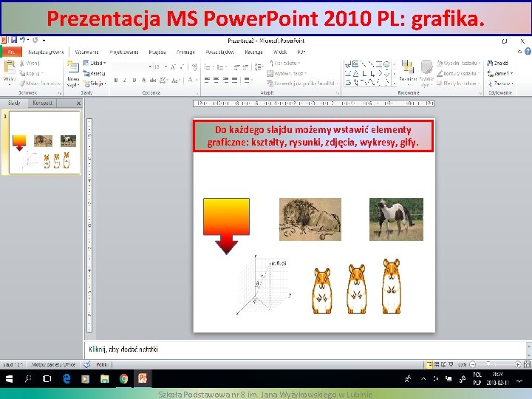Image resolution: width=532 pixels, height=399 pixels.
Task: Open the Sekcja dropdown
Action: [x=95, y=83]
